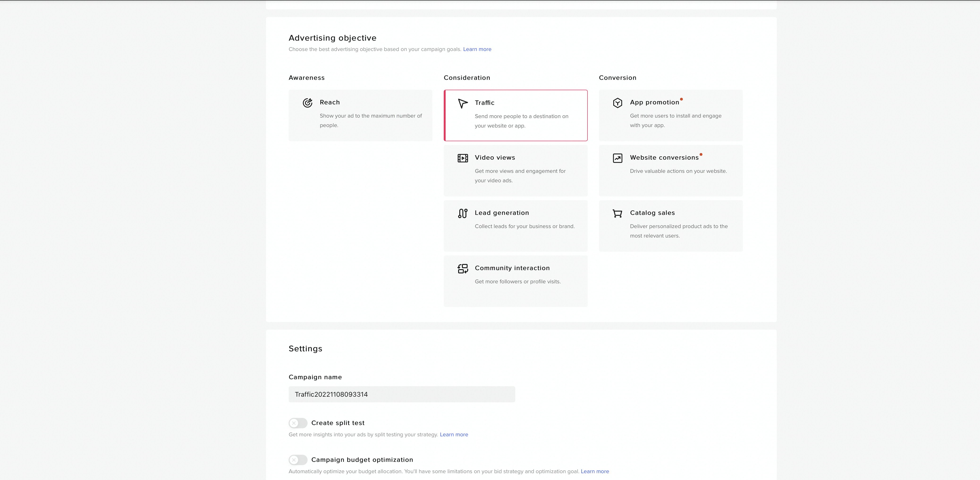Pick the Lead generation objective title
This screenshot has height=480, width=980.
point(501,213)
